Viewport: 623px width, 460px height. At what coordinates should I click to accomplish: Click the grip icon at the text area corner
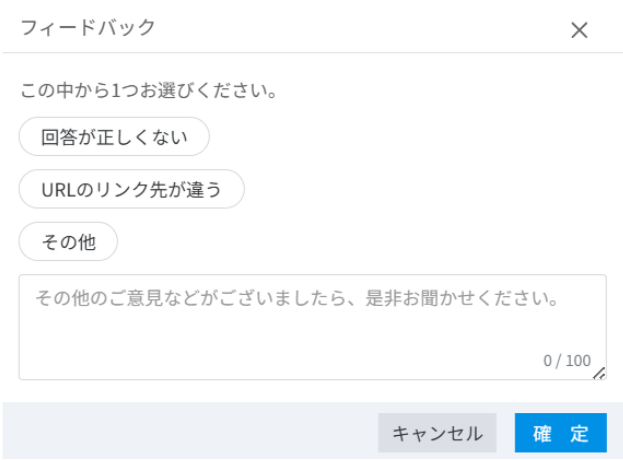pos(599,373)
